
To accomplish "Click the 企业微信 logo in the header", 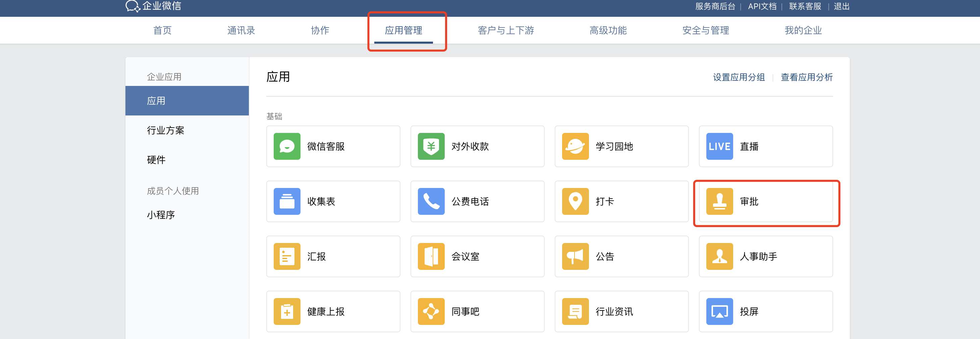I will [x=153, y=6].
